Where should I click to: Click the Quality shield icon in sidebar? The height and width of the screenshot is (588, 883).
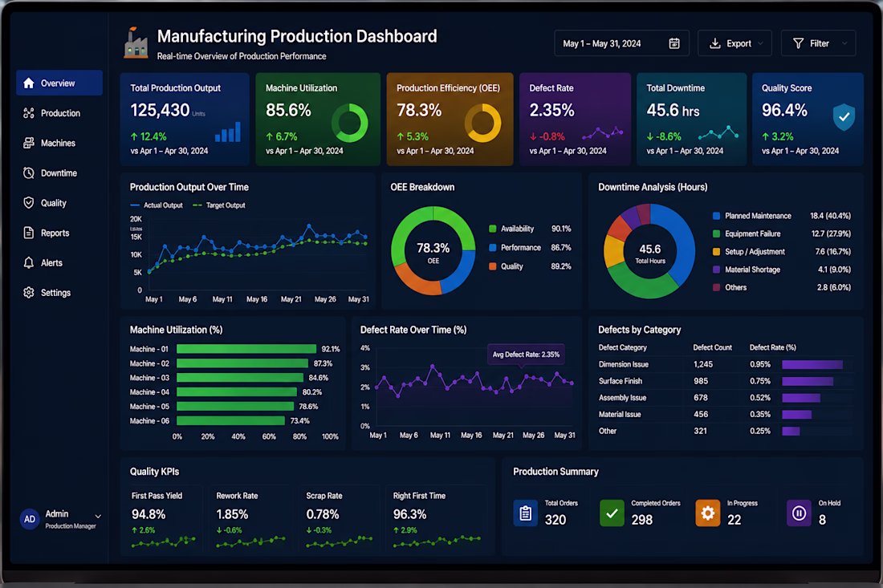[29, 203]
